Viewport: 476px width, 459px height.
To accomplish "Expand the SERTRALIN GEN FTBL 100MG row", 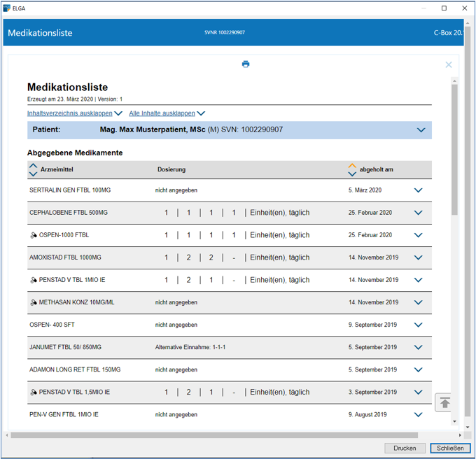I will (419, 190).
